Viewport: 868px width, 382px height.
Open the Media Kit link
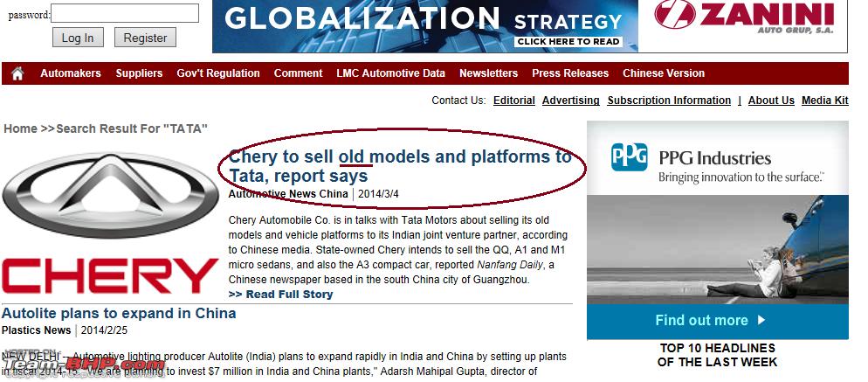pos(825,101)
